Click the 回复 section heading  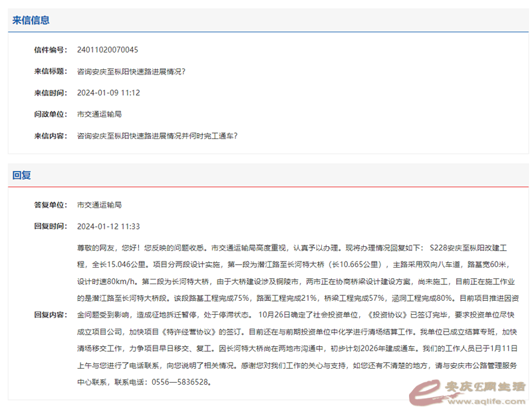tap(21, 175)
